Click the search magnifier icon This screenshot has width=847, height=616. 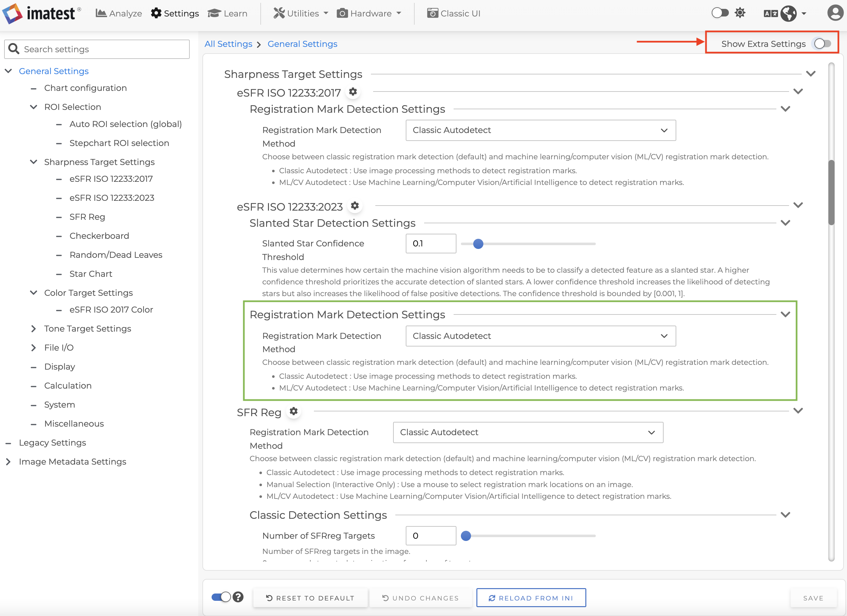click(x=14, y=49)
